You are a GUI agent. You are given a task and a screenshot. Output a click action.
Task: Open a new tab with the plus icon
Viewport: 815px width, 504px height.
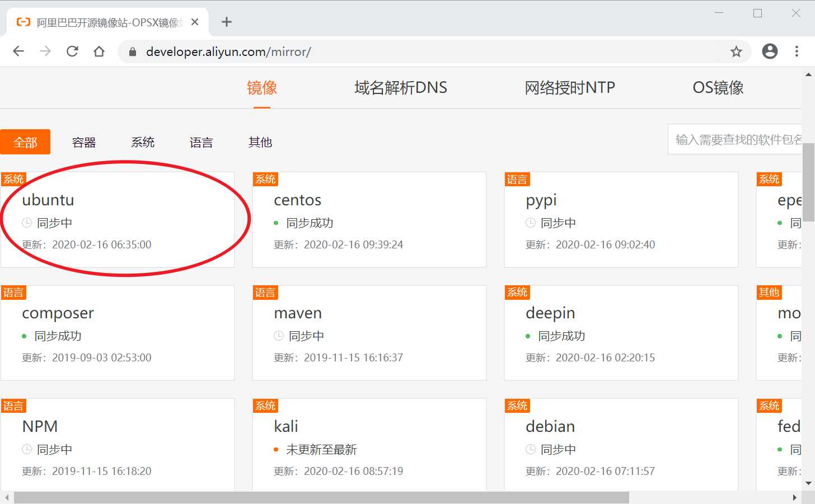pos(226,22)
